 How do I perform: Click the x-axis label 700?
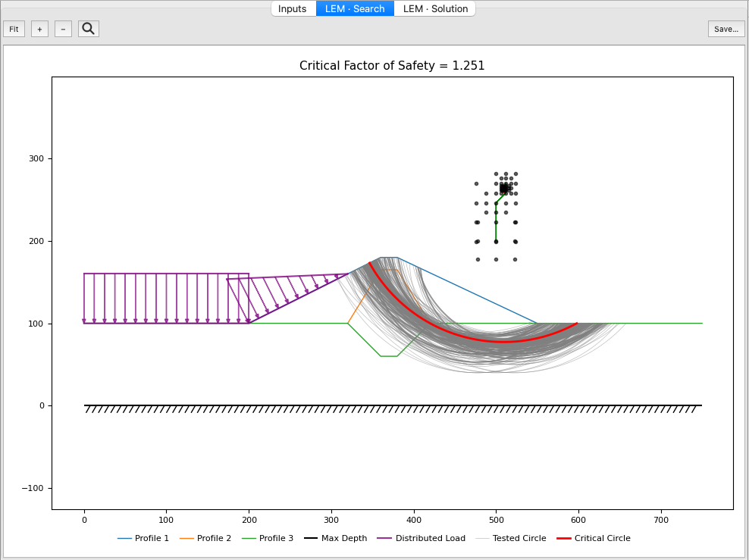(x=661, y=520)
